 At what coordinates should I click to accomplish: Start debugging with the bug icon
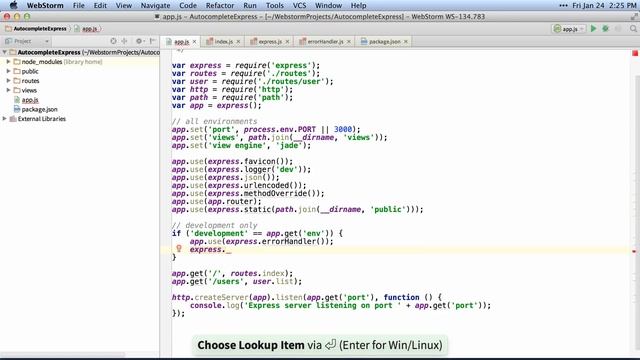tap(606, 29)
